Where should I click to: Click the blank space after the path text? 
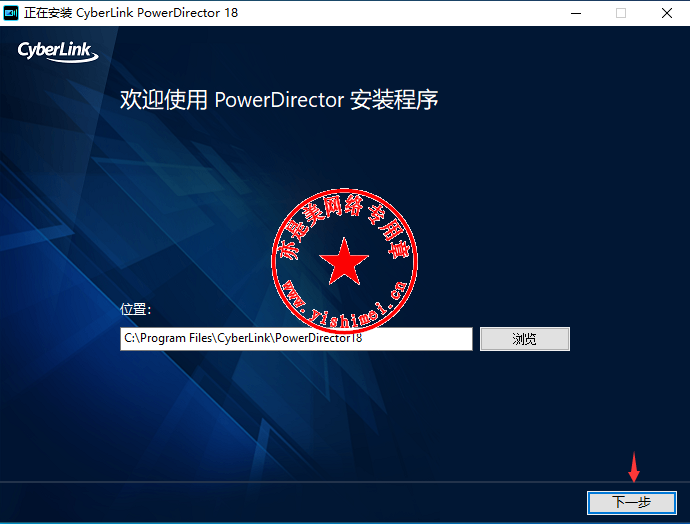tap(420, 339)
